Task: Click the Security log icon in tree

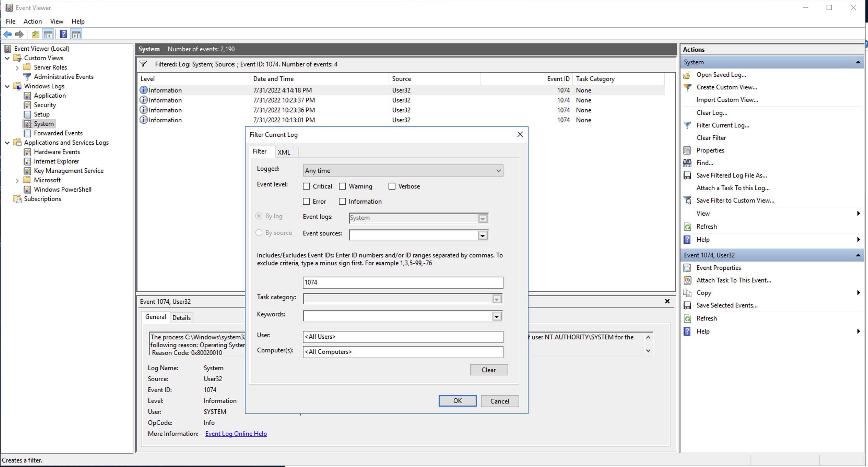Action: pos(28,105)
